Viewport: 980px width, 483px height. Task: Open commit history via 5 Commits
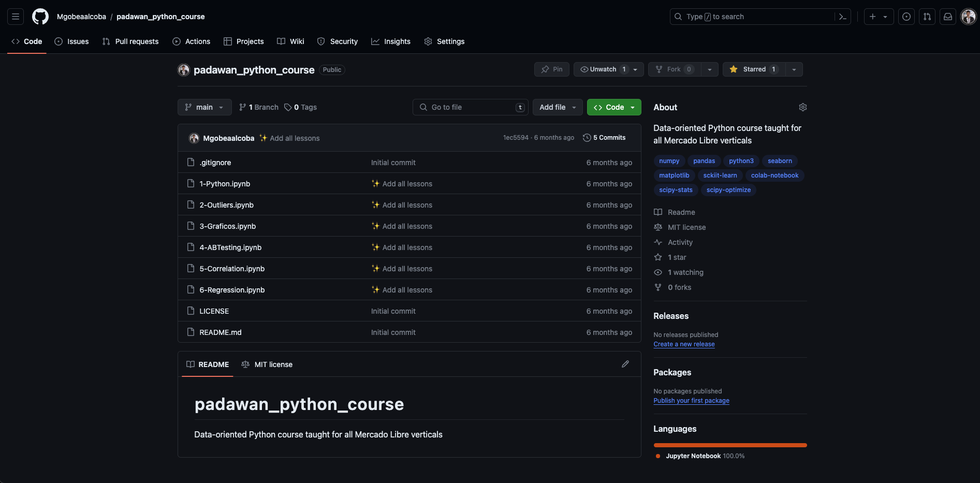(x=604, y=138)
